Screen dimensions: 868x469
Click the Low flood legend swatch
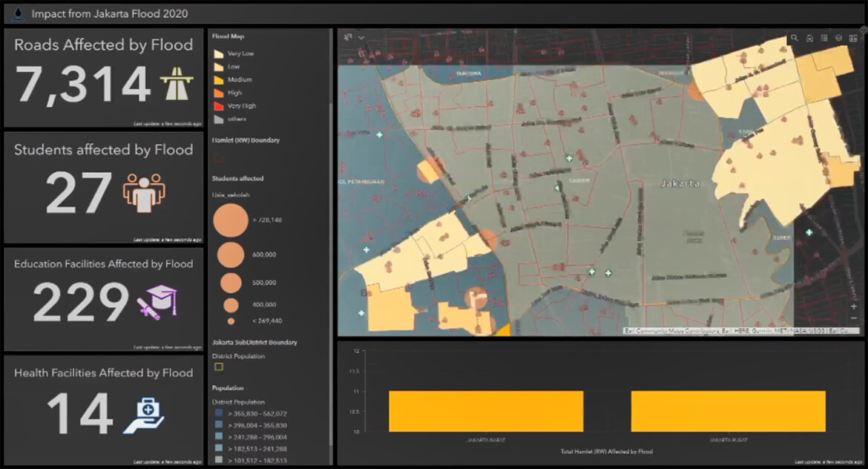pyautogui.click(x=219, y=67)
